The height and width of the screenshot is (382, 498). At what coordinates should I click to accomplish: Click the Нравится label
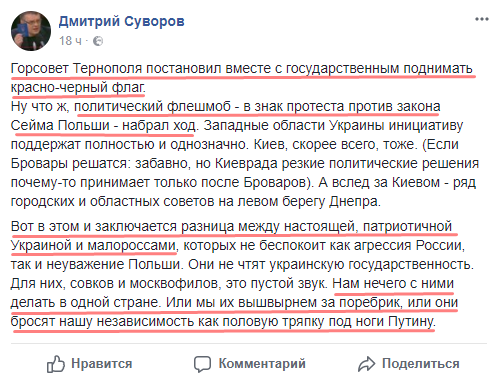click(102, 364)
